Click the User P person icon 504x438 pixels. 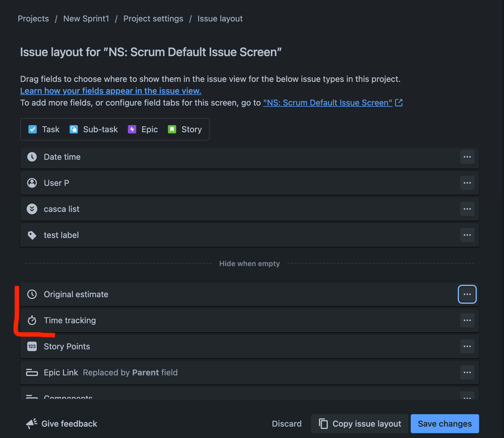click(32, 183)
